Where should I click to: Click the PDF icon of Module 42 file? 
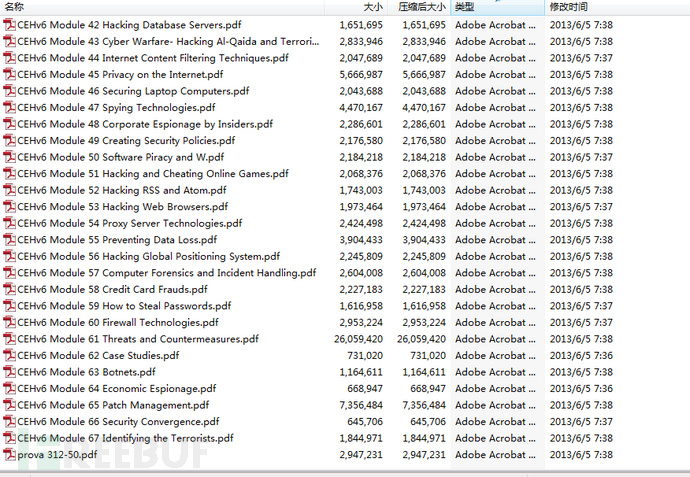tap(9, 25)
